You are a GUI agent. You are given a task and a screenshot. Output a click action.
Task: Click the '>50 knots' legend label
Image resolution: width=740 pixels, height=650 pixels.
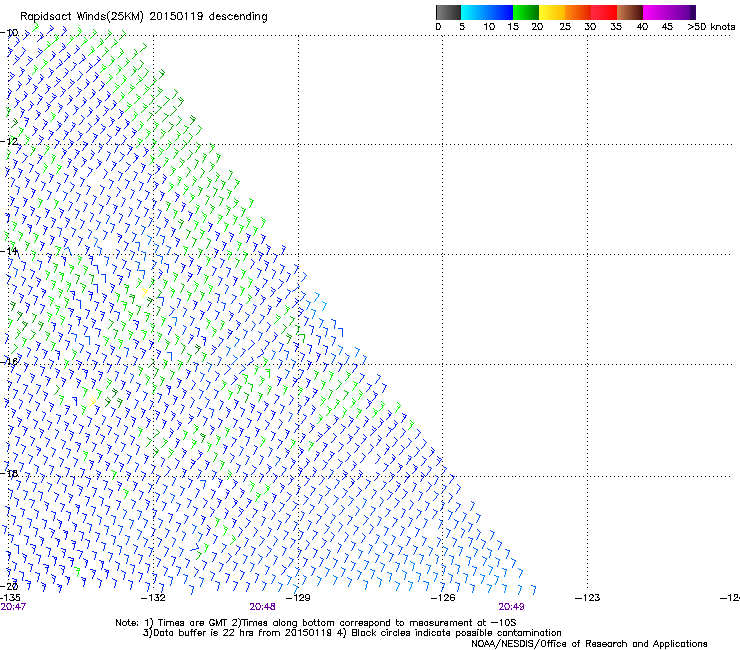pyautogui.click(x=711, y=26)
